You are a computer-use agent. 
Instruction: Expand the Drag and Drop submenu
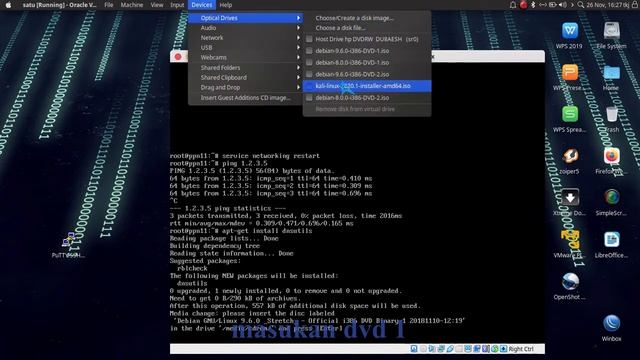tap(245, 87)
